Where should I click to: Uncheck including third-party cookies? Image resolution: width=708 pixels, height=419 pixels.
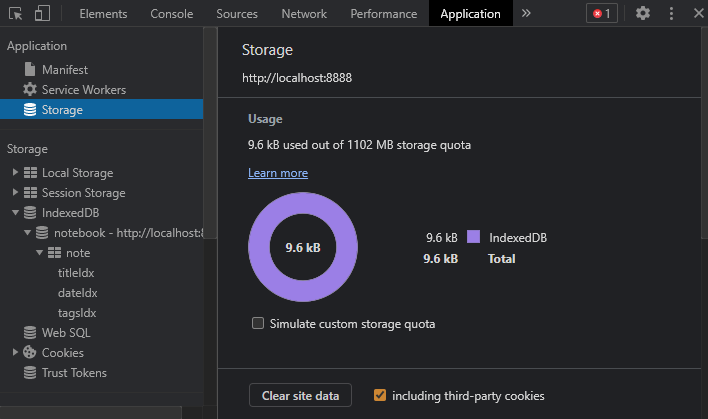coord(380,396)
